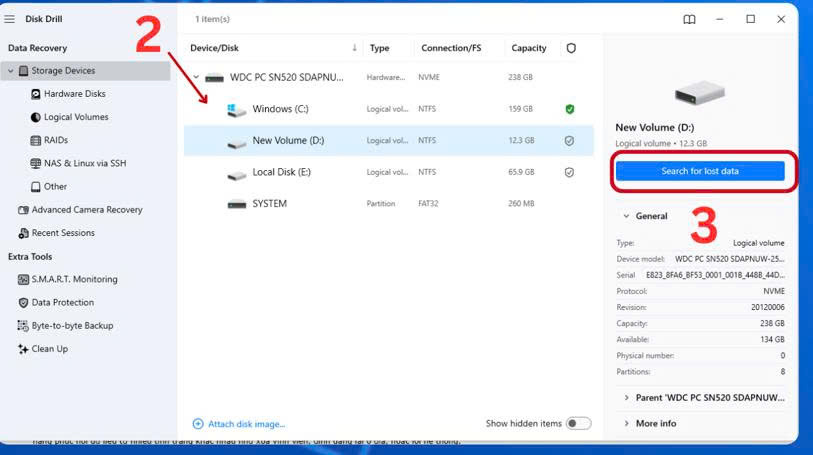Click the SYSTEM partition drive icon
Viewport: 813px width, 455px height.
tap(236, 204)
